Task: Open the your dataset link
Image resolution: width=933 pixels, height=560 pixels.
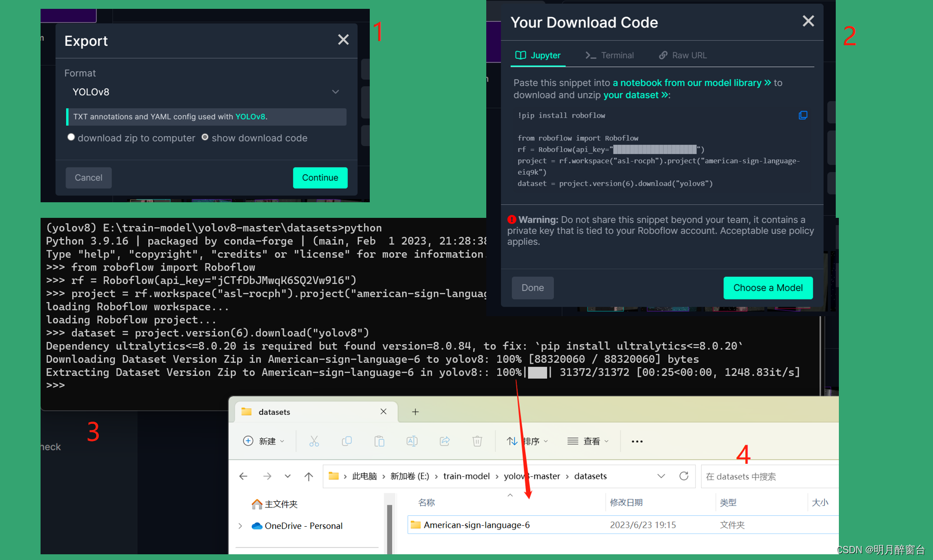Action: (x=636, y=95)
